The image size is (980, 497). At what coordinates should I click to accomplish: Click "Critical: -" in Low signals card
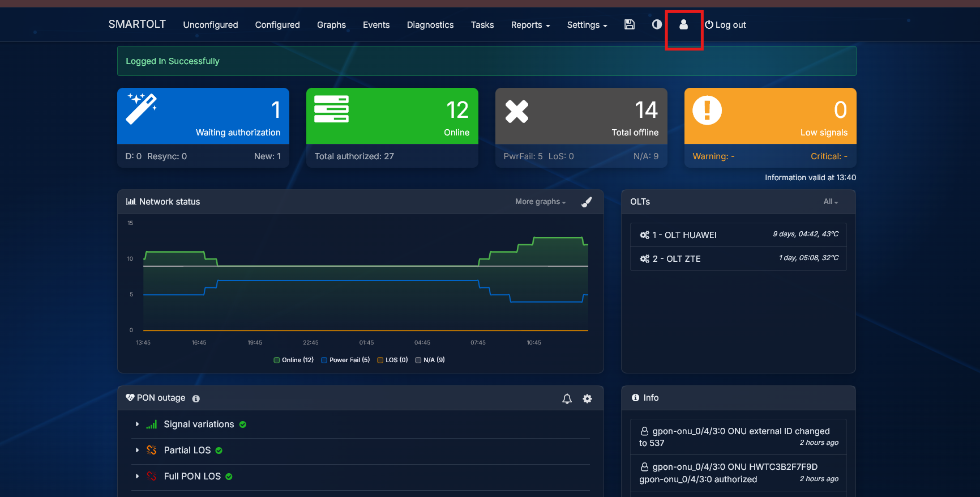click(829, 156)
